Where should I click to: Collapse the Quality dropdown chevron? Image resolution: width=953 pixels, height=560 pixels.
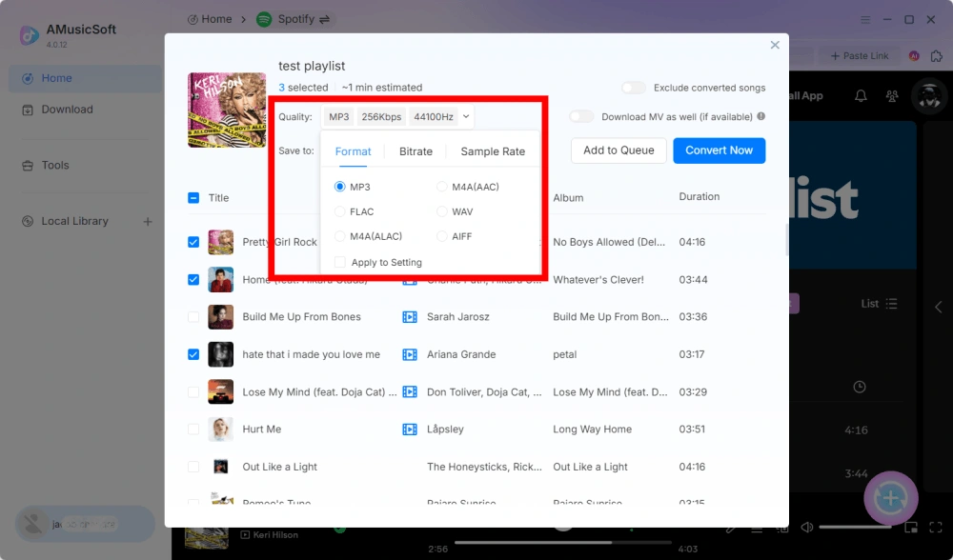466,116
